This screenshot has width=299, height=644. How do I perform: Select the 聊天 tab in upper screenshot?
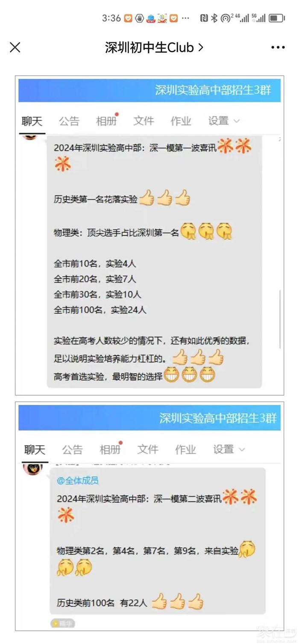tap(32, 121)
